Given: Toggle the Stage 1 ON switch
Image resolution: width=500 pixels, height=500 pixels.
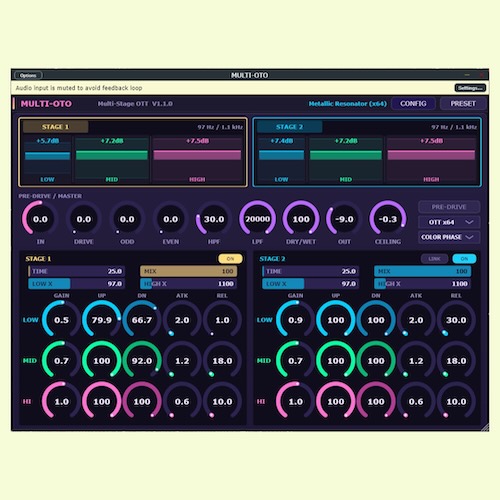Looking at the screenshot, I should [230, 259].
